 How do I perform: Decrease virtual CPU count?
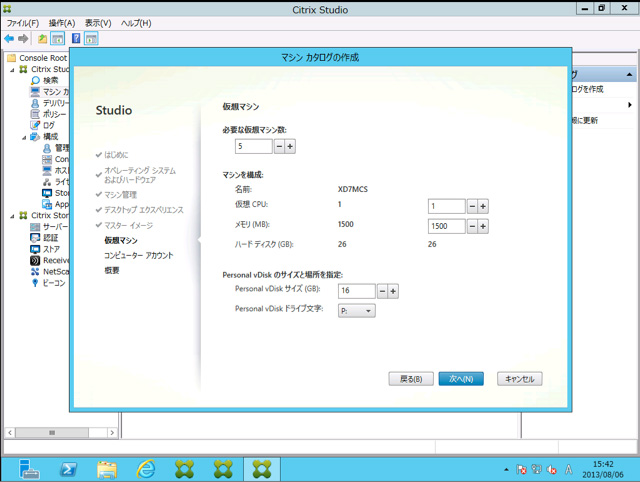tap(472, 206)
